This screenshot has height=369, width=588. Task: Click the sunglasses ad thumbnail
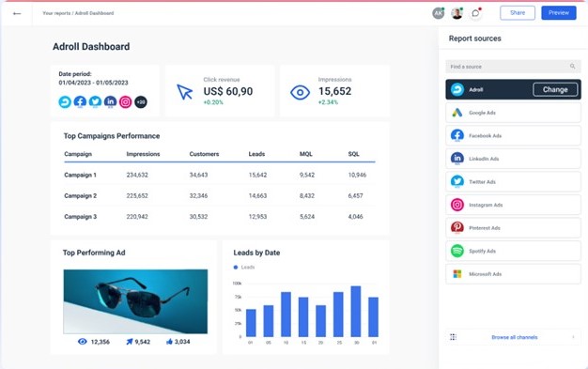[x=135, y=301]
